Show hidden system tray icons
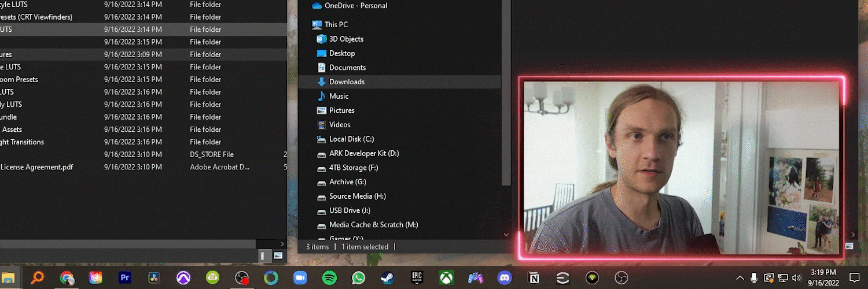The width and height of the screenshot is (868, 289). tap(740, 278)
